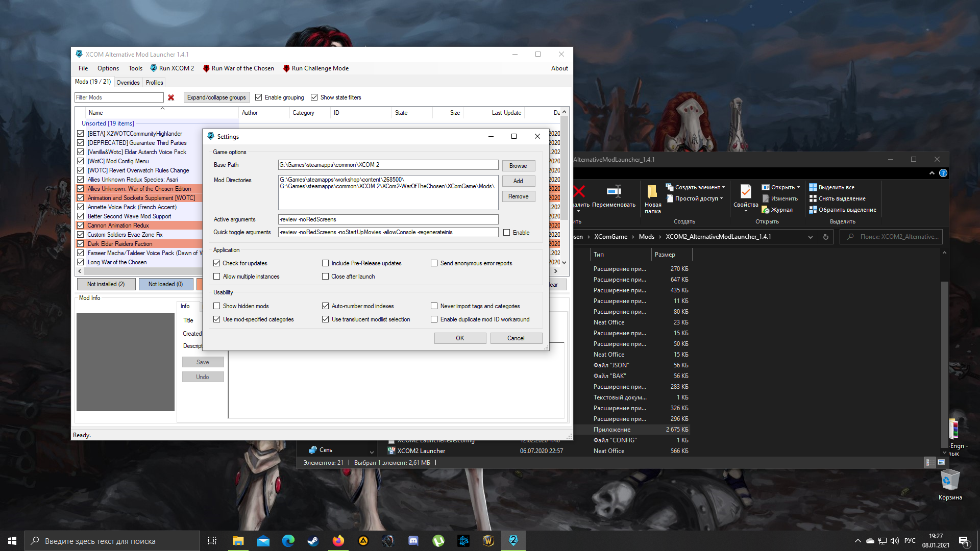This screenshot has width=980, height=551.
Task: Click the Task View taskbar icon
Action: (x=212, y=541)
